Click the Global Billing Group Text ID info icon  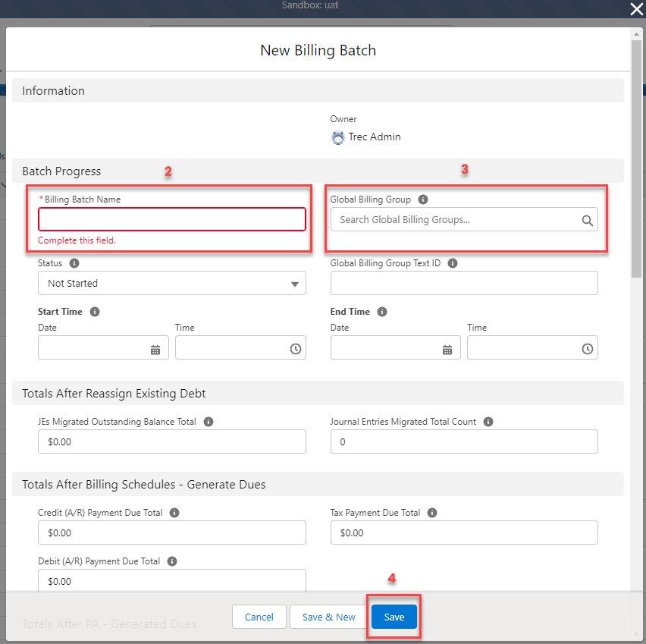tap(453, 263)
